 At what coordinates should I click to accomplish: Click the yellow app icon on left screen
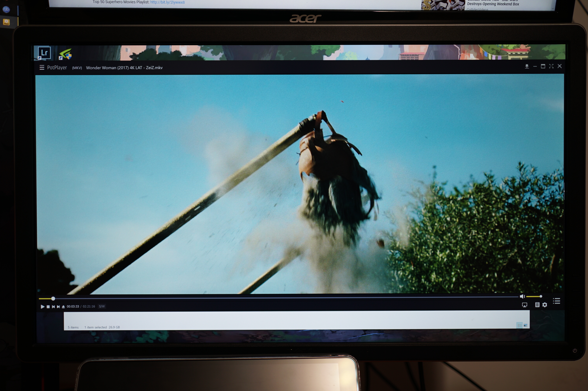6,22
